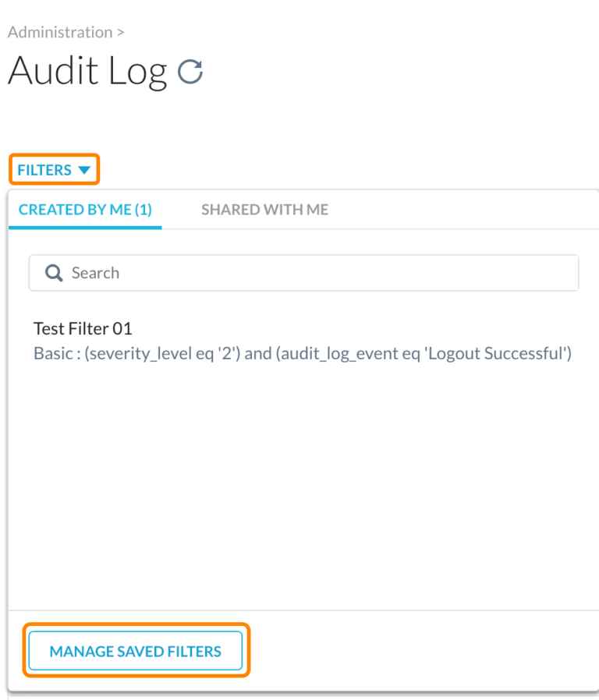This screenshot has width=599, height=700.
Task: Click the Audit Log page title
Action: coord(88,70)
